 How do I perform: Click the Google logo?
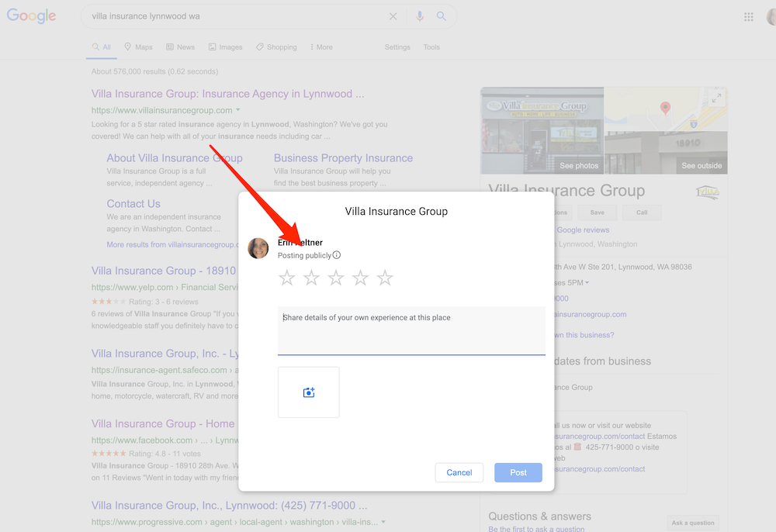pyautogui.click(x=31, y=16)
